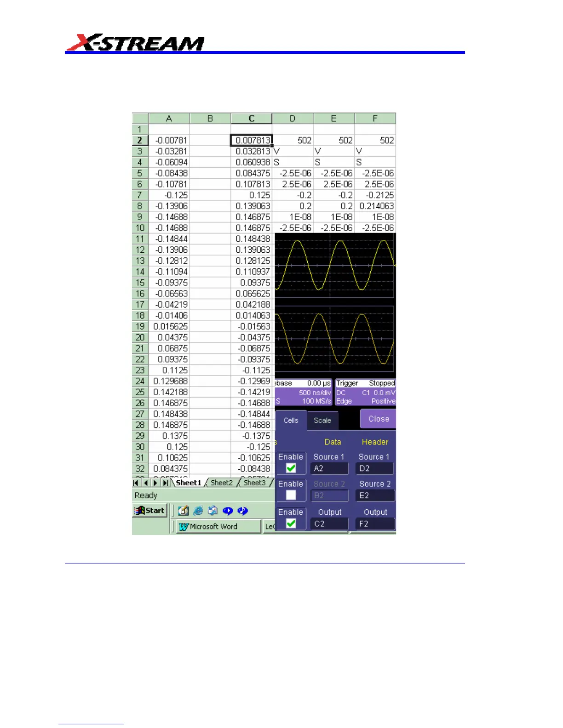Screen dimensions: 563x728
Task: Open the Scale tab in dialog
Action: [322, 421]
